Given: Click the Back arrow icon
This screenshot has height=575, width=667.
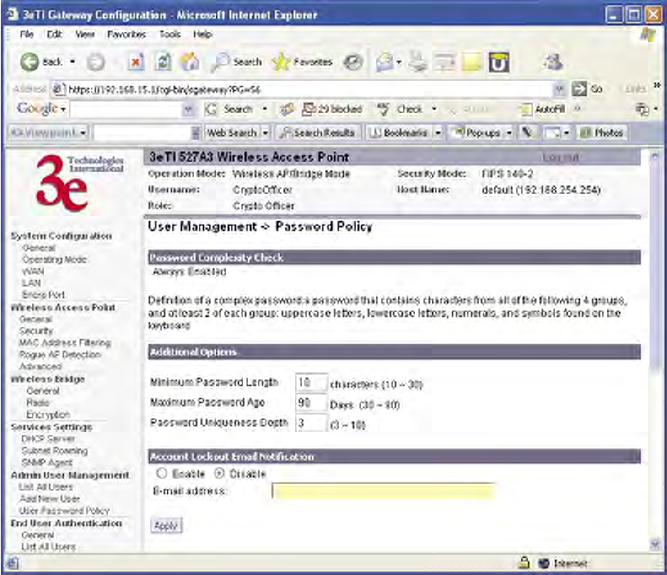Looking at the screenshot, I should coord(29,62).
